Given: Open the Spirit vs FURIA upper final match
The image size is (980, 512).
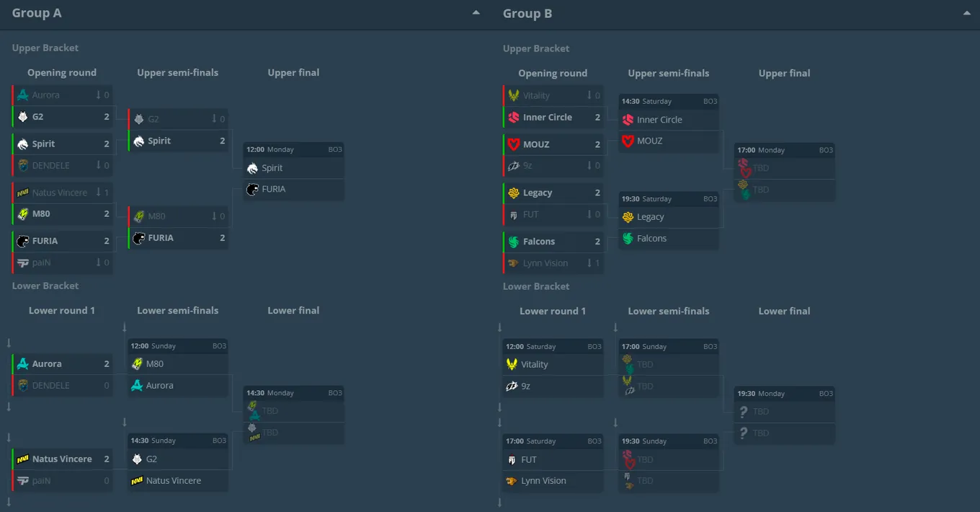Looking at the screenshot, I should [294, 172].
